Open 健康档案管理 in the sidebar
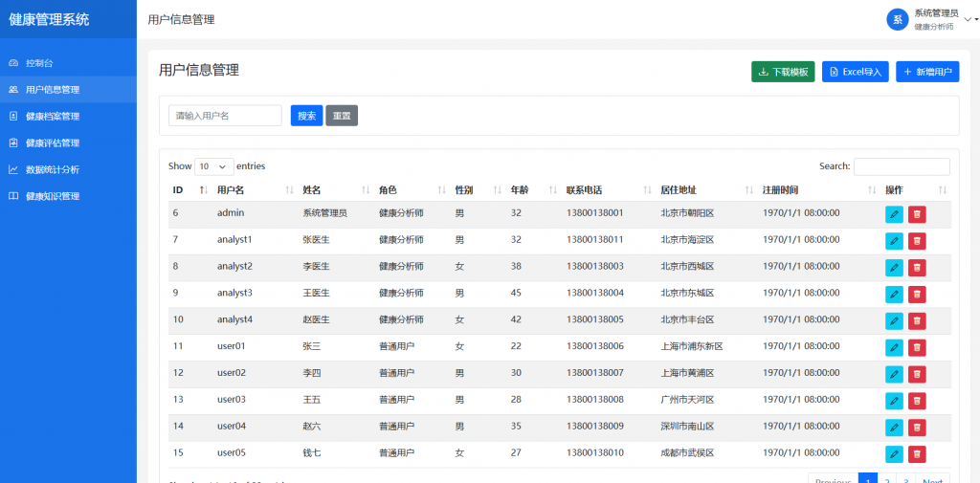 coord(68,117)
